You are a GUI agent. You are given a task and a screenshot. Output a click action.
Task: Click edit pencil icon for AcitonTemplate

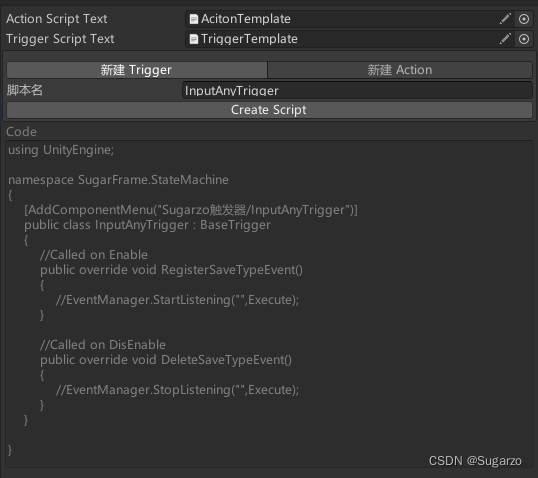[505, 19]
